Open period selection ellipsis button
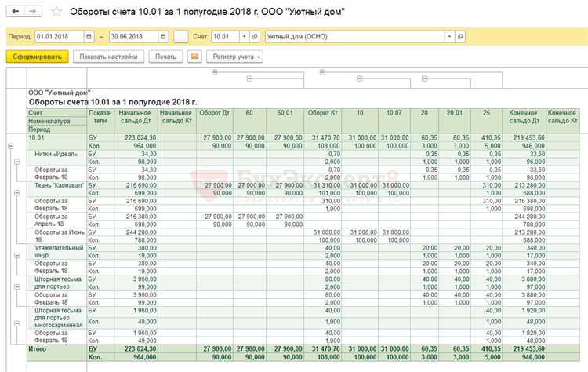This screenshot has width=588, height=372. 180,37
